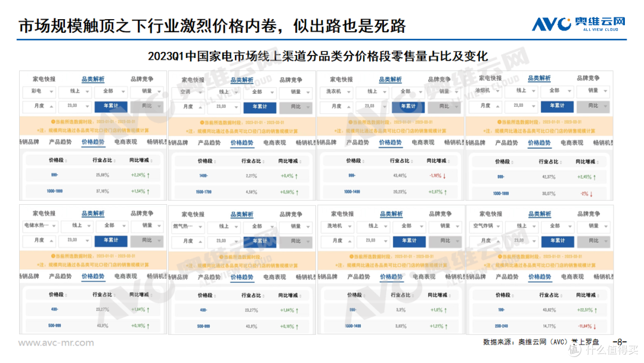This screenshot has height=363, width=644.
Task: Toggle 年累计 in the 电储水热 panel
Action: tap(111, 241)
